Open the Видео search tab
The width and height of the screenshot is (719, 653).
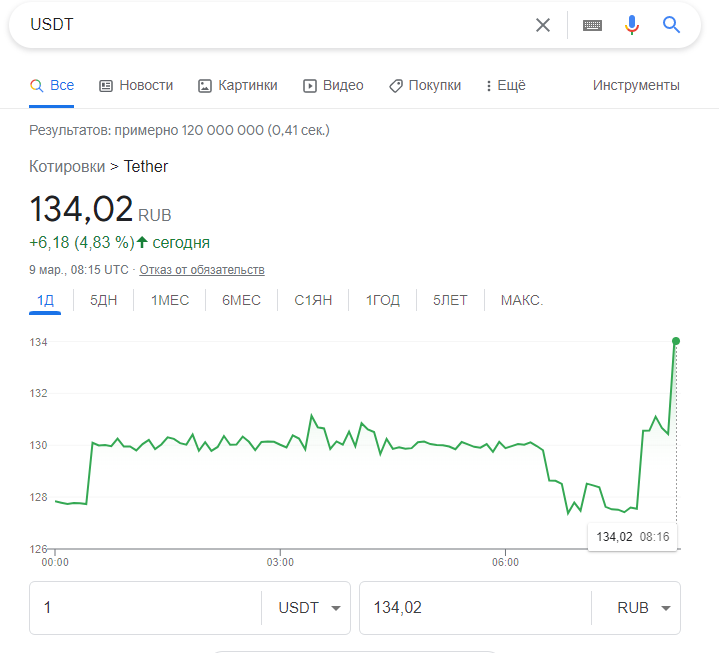click(x=333, y=86)
